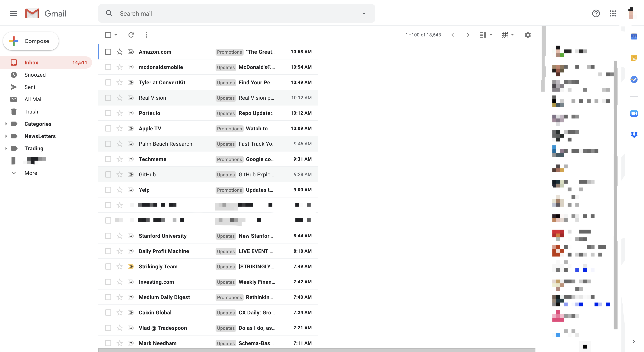Viewport: 644px width, 352px height.
Task: Open the Dropbox add-on panel
Action: (634, 135)
